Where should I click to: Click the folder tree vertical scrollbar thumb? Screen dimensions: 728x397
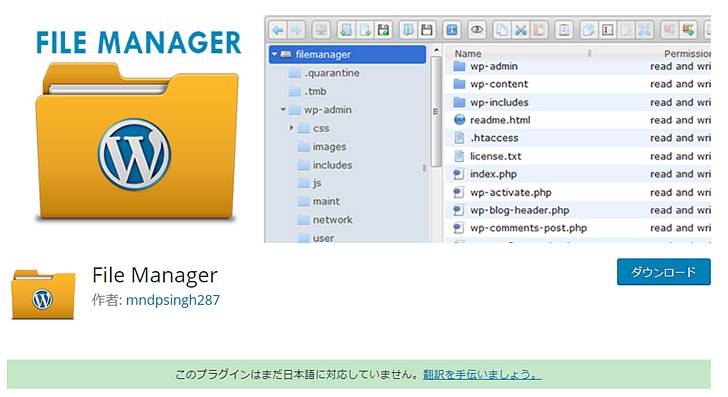click(436, 111)
